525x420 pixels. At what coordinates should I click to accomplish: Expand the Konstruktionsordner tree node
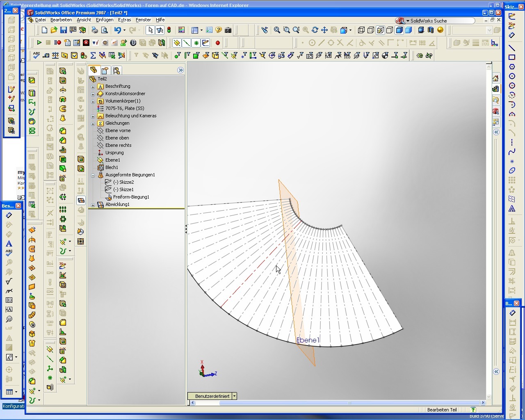click(x=93, y=94)
